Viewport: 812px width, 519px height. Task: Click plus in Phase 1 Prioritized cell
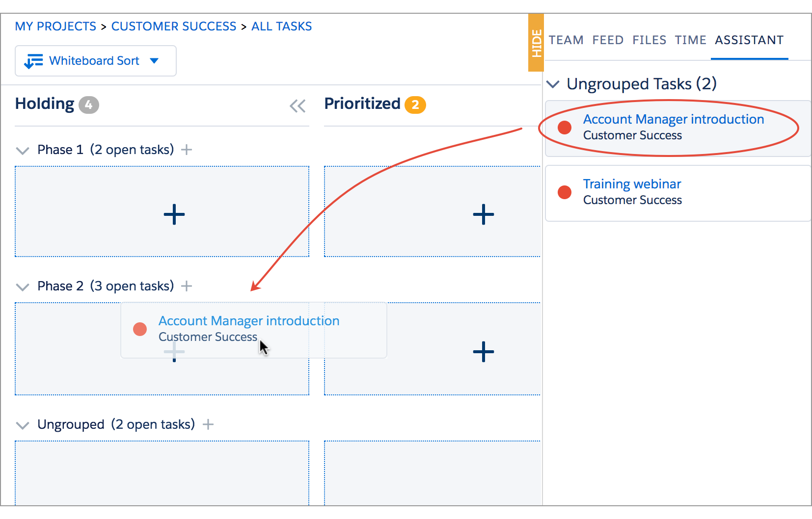point(484,214)
